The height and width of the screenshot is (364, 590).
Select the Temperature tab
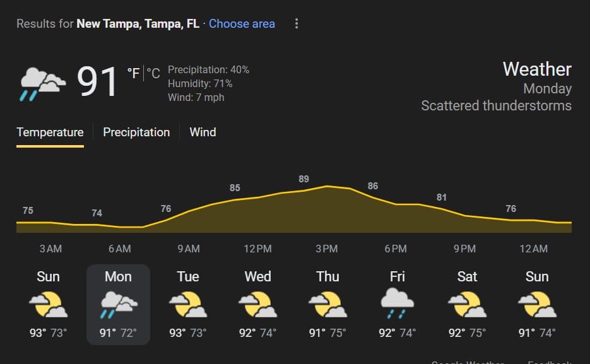[x=50, y=132]
